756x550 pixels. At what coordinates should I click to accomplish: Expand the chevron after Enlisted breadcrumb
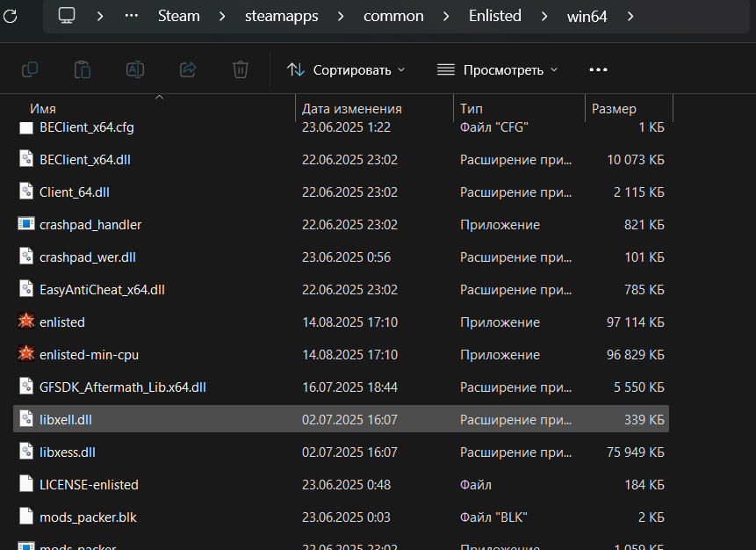[544, 17]
